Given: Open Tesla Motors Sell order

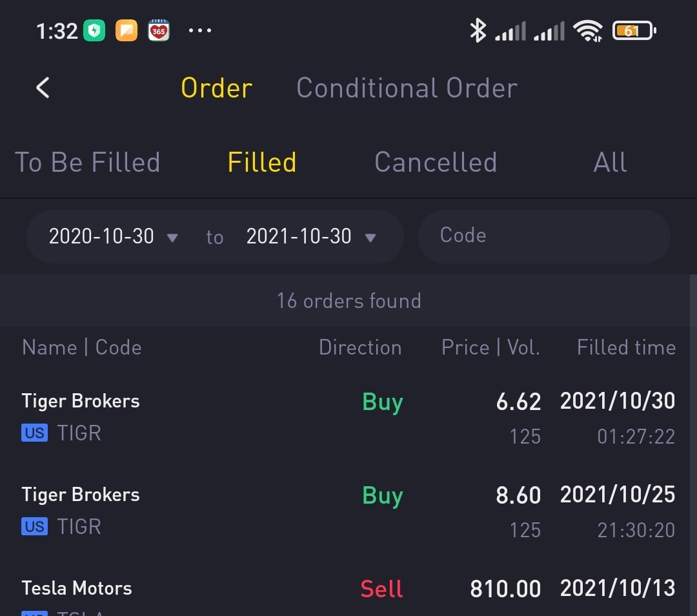Looking at the screenshot, I should pyautogui.click(x=348, y=594).
